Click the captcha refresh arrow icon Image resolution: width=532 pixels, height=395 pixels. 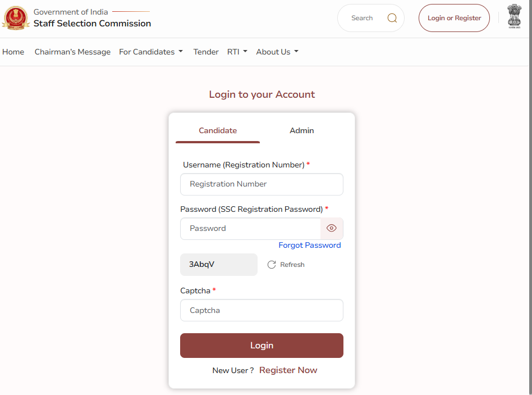tap(272, 265)
